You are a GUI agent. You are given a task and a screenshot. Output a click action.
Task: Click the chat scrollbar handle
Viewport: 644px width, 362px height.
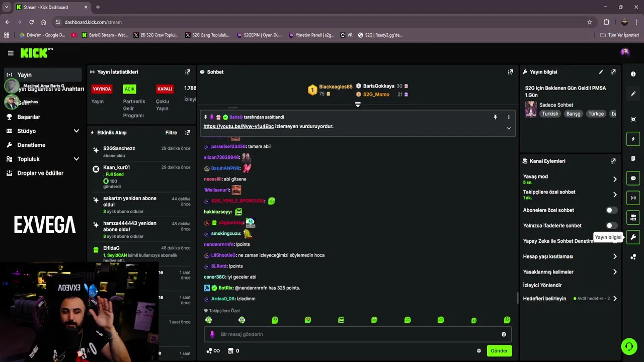tap(518, 299)
